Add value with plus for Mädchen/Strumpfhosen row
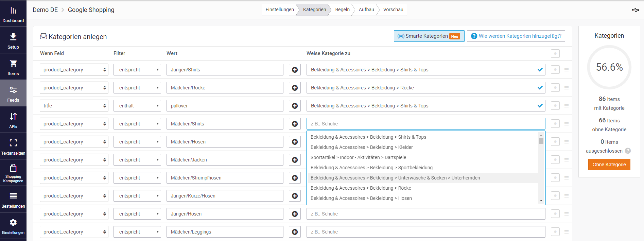The image size is (644, 241). coord(295,178)
